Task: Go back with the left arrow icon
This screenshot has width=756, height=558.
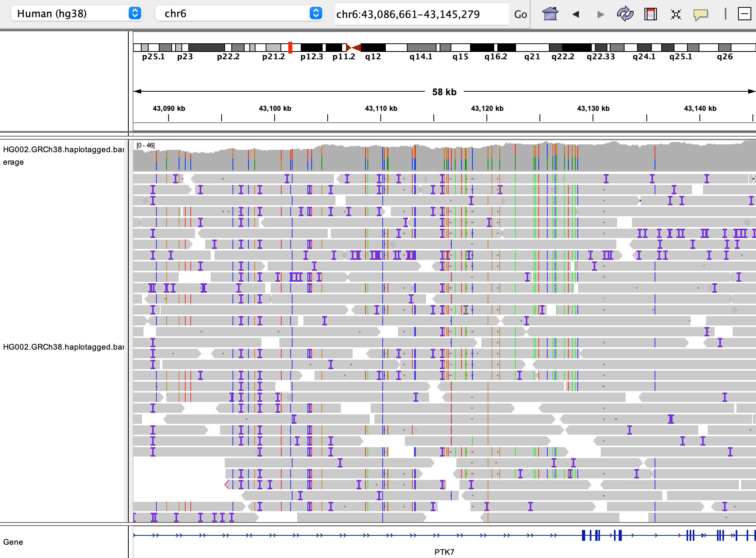Action: (575, 14)
